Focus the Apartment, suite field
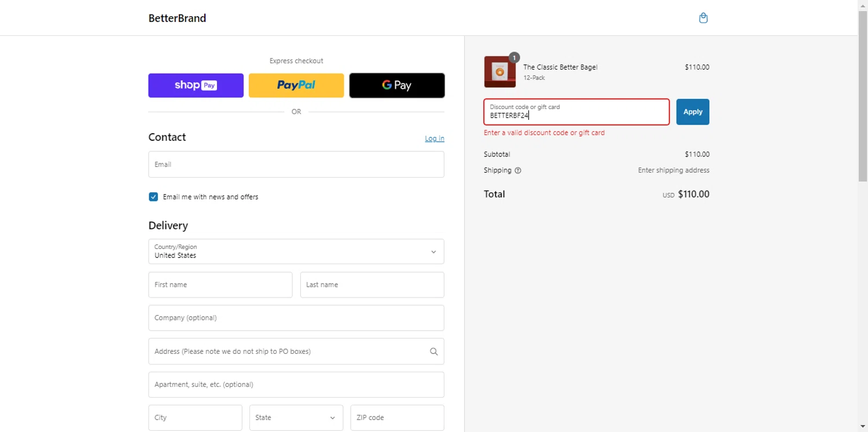 coord(296,385)
